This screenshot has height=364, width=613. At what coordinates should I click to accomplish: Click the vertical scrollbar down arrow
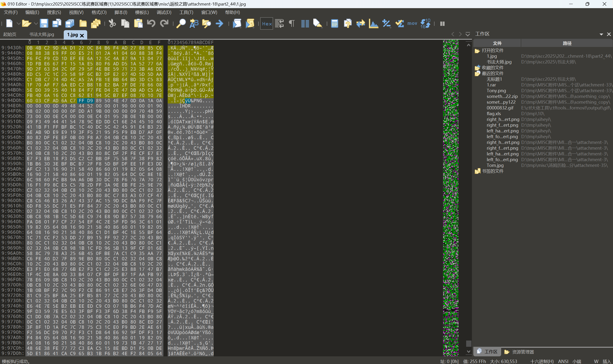click(x=468, y=352)
